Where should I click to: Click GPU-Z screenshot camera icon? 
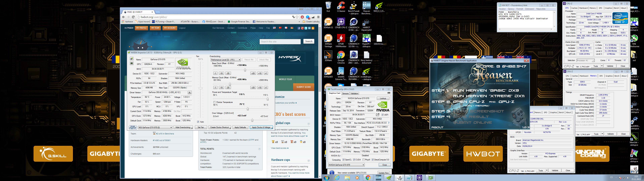tap(389, 93)
